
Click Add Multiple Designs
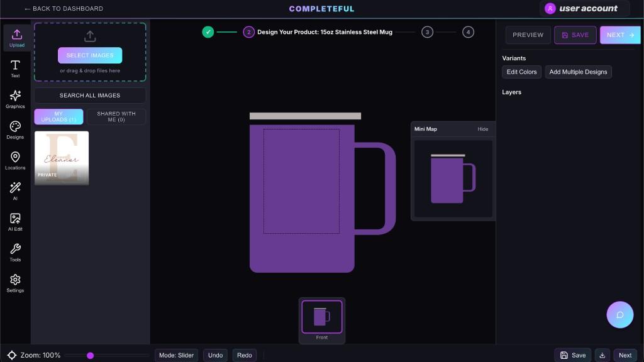[x=578, y=72]
